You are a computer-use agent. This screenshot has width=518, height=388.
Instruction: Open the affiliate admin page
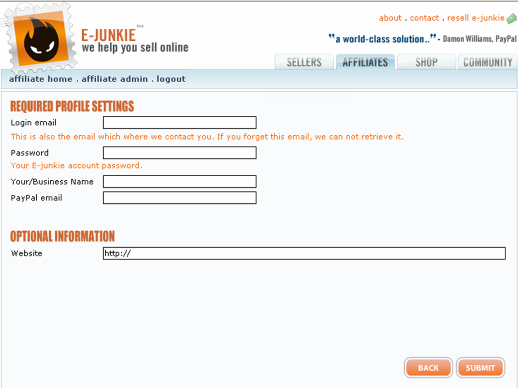click(115, 79)
